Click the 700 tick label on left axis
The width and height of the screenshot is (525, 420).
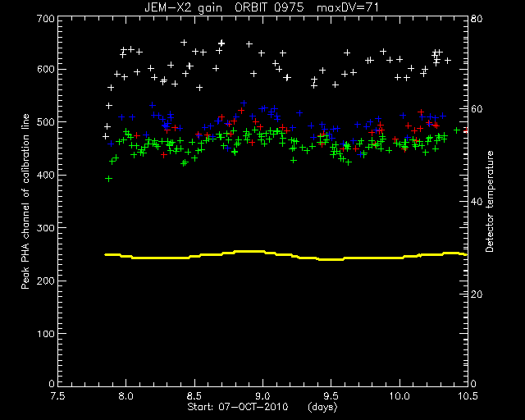pyautogui.click(x=47, y=18)
